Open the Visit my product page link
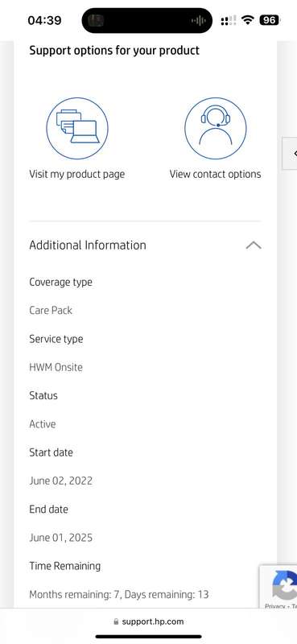This screenshot has width=297, height=644. pos(76,174)
